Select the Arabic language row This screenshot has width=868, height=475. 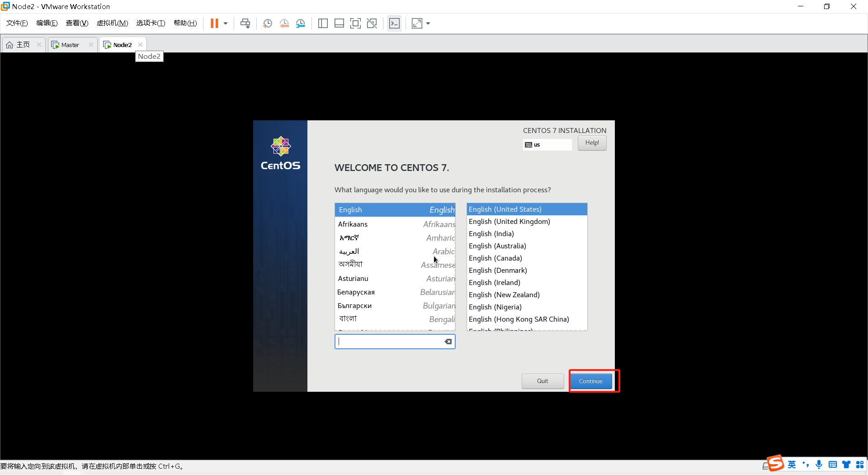(x=395, y=252)
